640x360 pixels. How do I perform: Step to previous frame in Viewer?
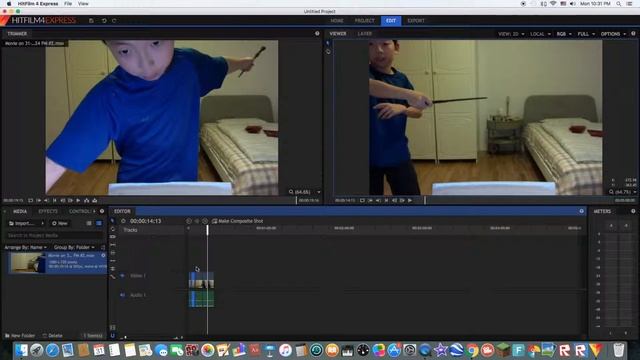(x=394, y=200)
